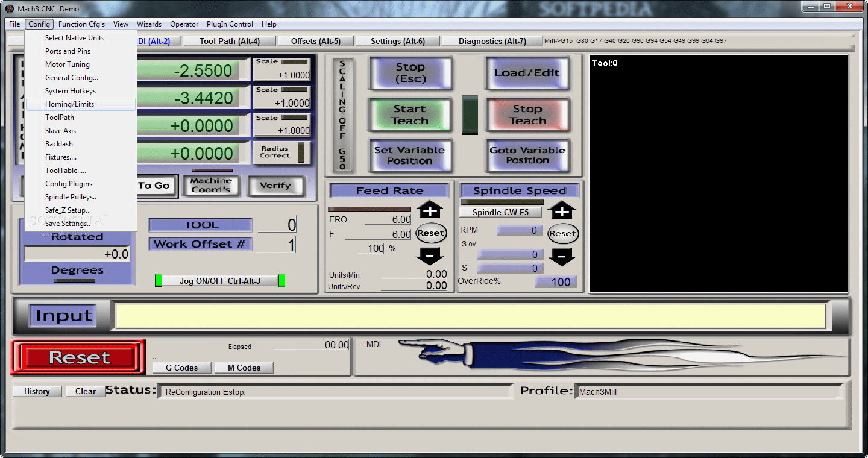The image size is (868, 458).
Task: Click Set Variable Position button
Action: 410,155
